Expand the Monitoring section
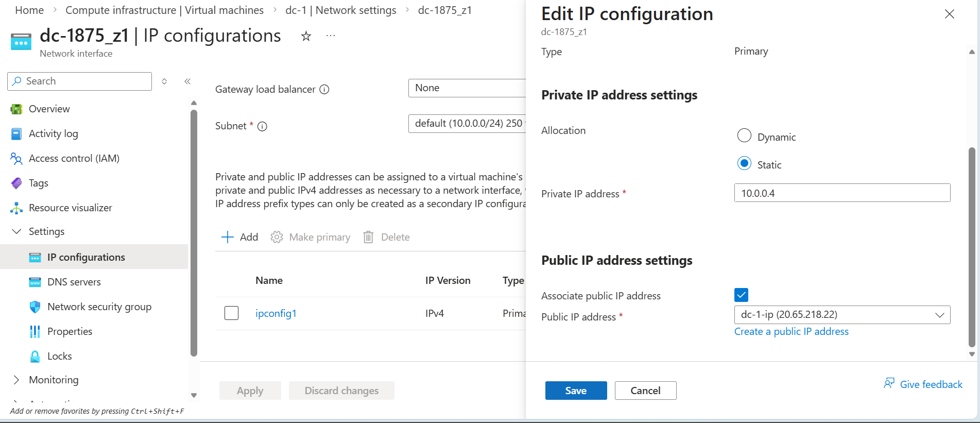Image resolution: width=980 pixels, height=423 pixels. [x=16, y=380]
